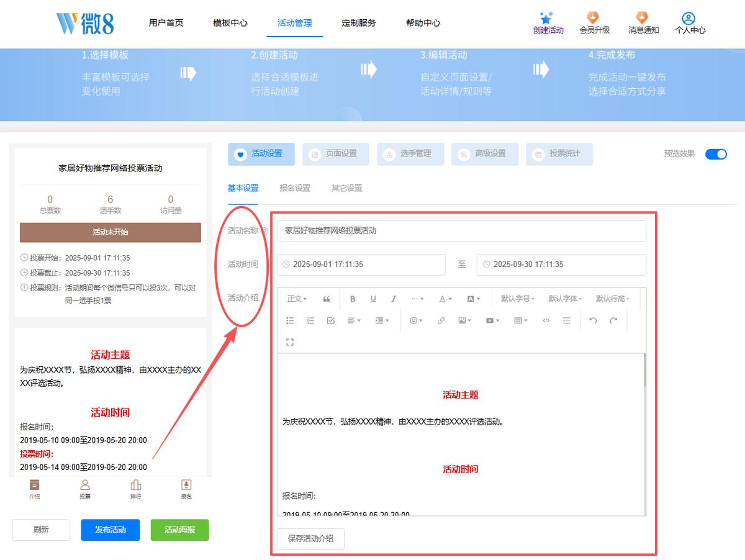Screen dimensions: 745x560
Task: Insert a numbered list
Action: (x=310, y=320)
